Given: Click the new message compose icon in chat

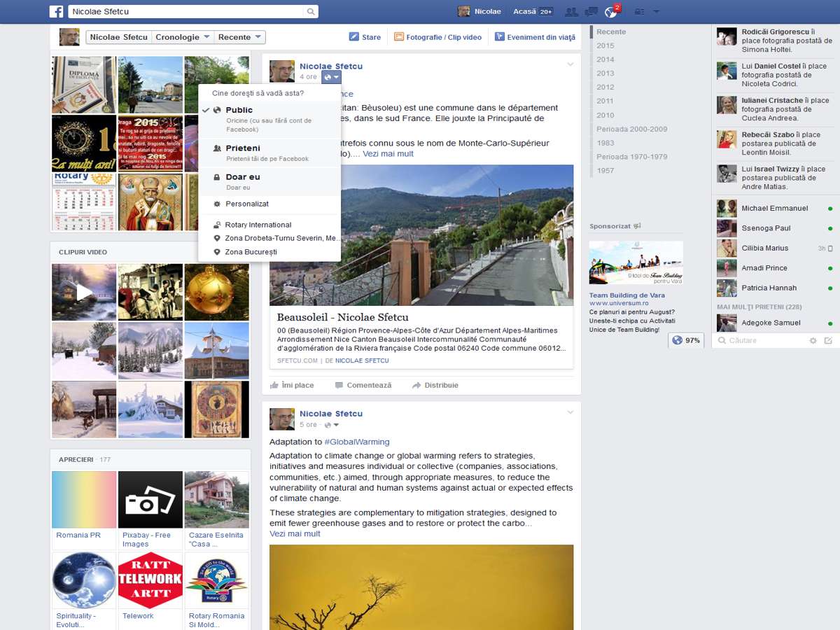Looking at the screenshot, I should coord(828,340).
